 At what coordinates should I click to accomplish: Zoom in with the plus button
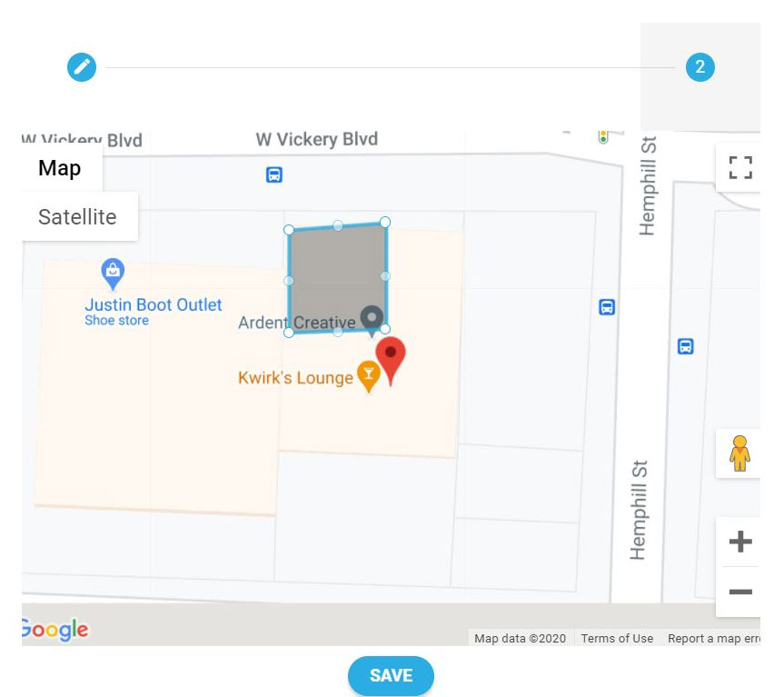[x=739, y=543]
